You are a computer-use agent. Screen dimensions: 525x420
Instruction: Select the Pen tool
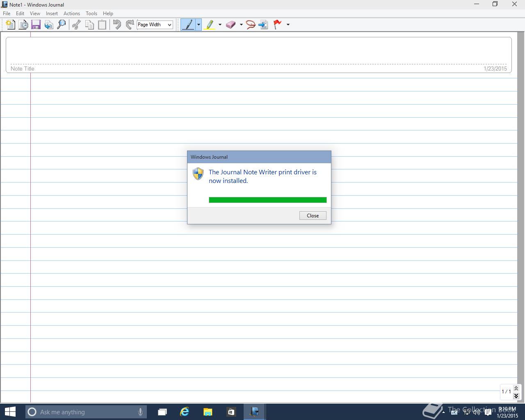[x=188, y=25]
